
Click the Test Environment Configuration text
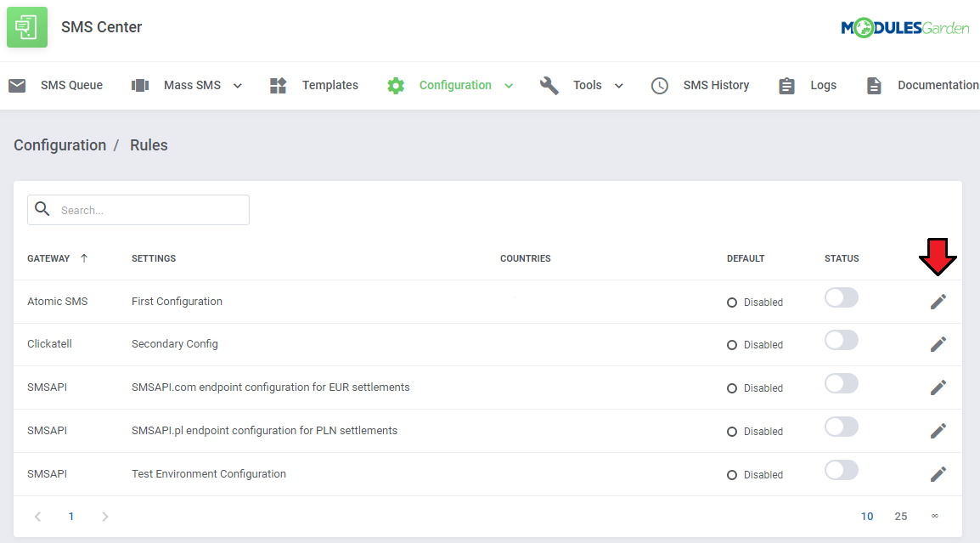[x=209, y=473]
